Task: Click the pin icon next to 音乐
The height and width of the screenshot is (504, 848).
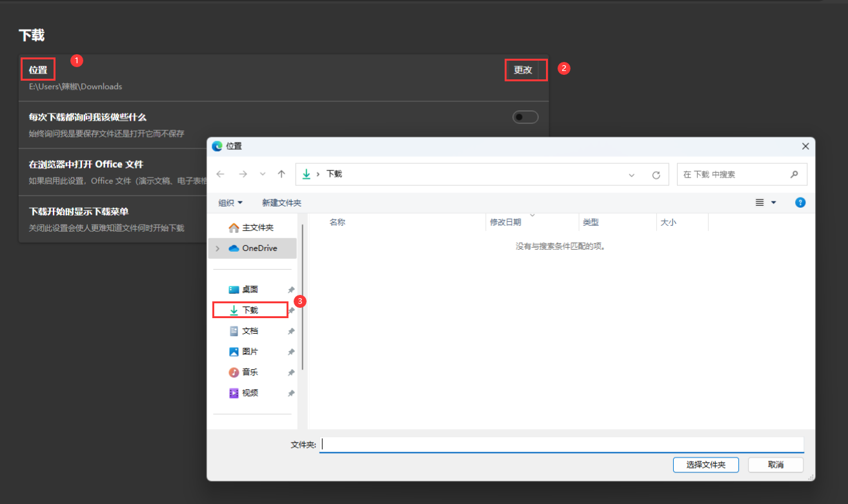Action: [x=291, y=373]
